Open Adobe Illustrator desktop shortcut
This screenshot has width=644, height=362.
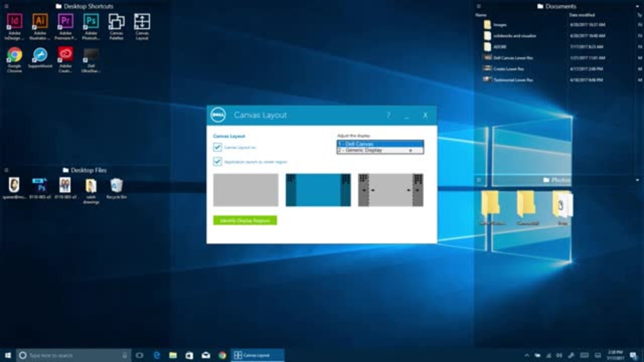40,26
